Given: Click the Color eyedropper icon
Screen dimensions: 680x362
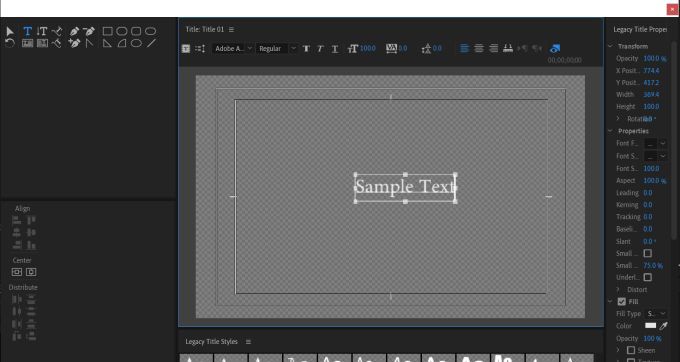Looking at the screenshot, I should [x=664, y=326].
